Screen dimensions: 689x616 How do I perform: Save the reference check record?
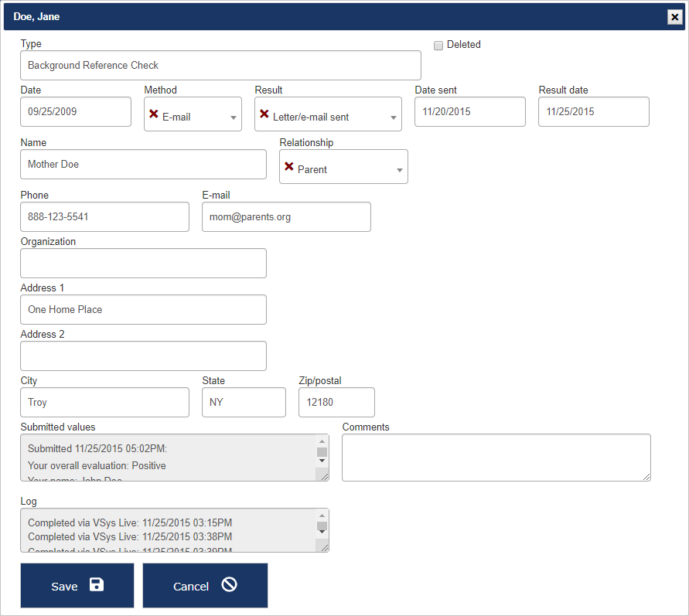point(77,586)
